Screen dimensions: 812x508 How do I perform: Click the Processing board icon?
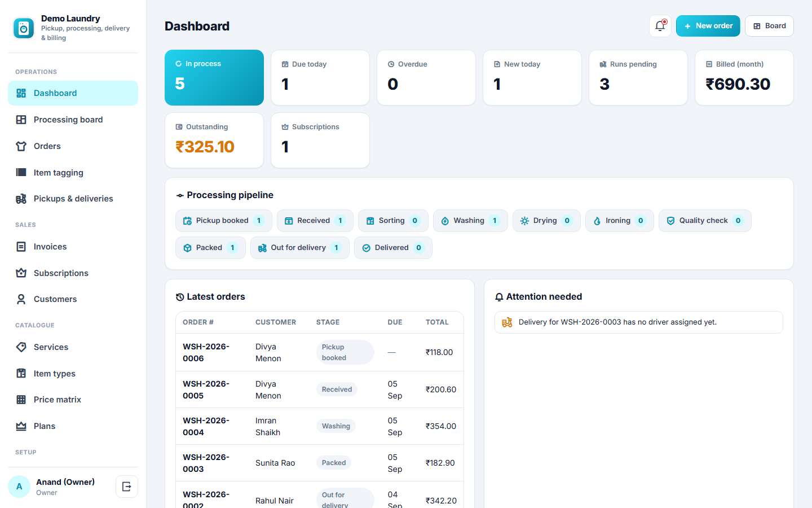[21, 120]
